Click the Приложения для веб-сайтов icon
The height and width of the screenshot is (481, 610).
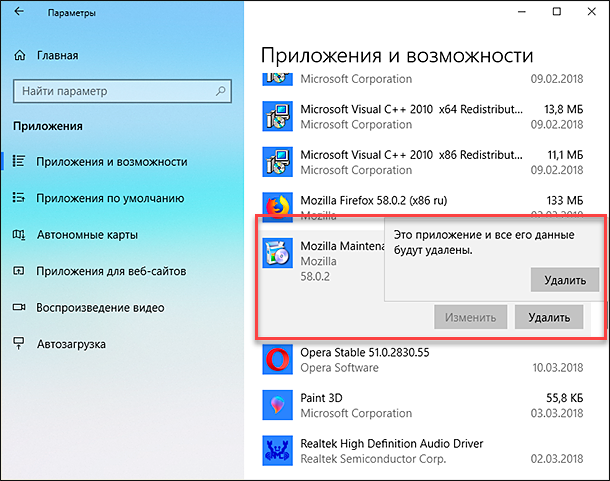[x=19, y=271]
